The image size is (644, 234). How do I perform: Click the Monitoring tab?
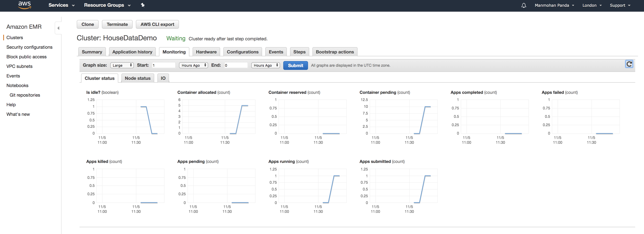(173, 52)
